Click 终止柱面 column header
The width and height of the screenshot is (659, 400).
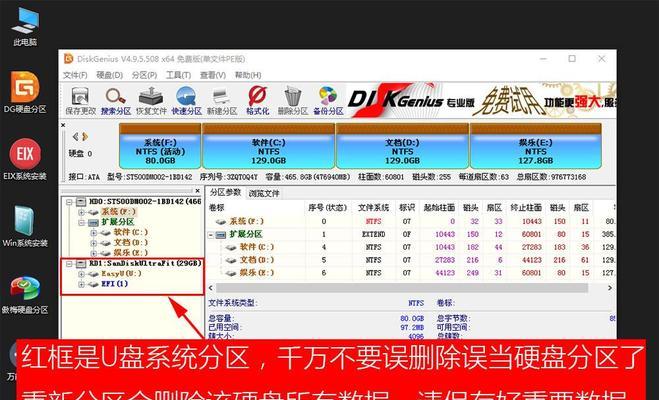pyautogui.click(x=525, y=208)
